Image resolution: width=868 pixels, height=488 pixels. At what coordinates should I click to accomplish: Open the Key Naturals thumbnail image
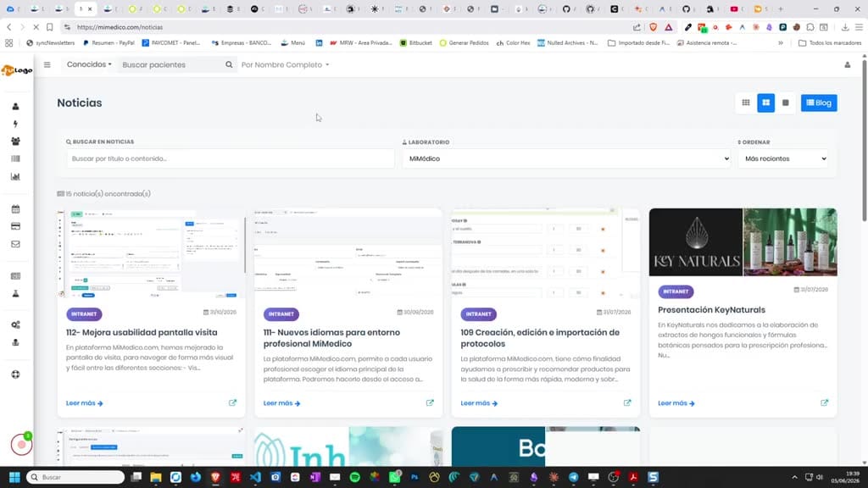click(x=743, y=241)
